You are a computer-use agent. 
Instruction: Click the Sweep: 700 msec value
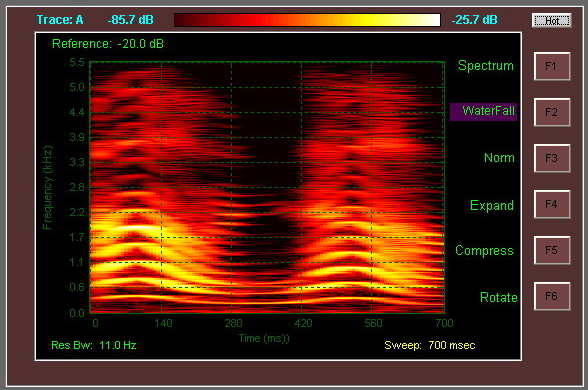coord(430,345)
